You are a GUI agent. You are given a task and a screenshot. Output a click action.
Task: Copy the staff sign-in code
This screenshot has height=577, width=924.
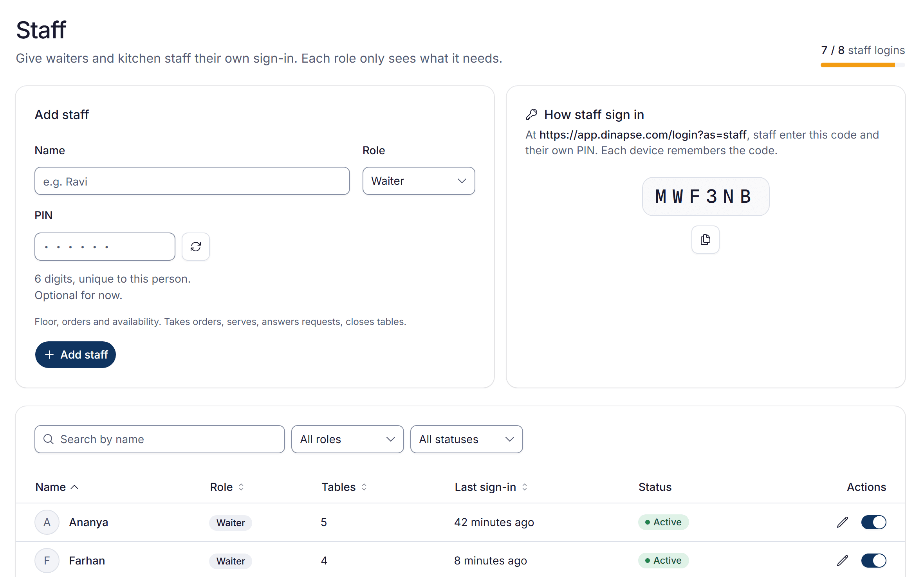click(706, 240)
